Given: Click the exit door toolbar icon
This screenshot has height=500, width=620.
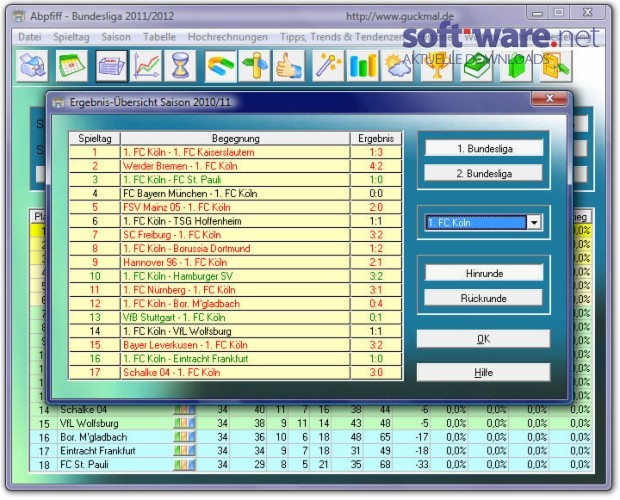Looking at the screenshot, I should coord(556,66).
